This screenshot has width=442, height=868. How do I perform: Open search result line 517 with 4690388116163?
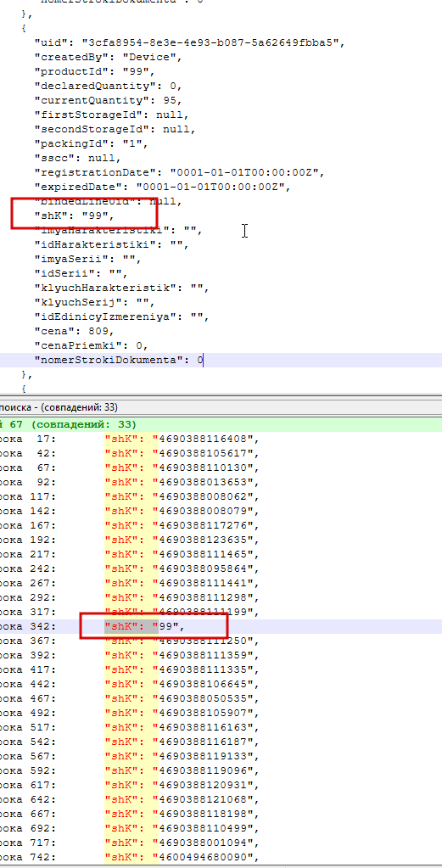point(221,727)
